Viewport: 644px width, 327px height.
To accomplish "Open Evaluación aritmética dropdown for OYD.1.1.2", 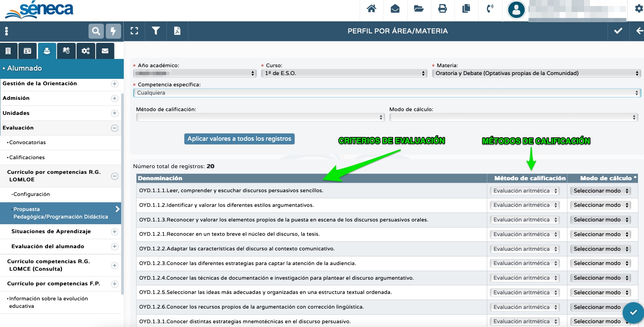I will coord(525,205).
